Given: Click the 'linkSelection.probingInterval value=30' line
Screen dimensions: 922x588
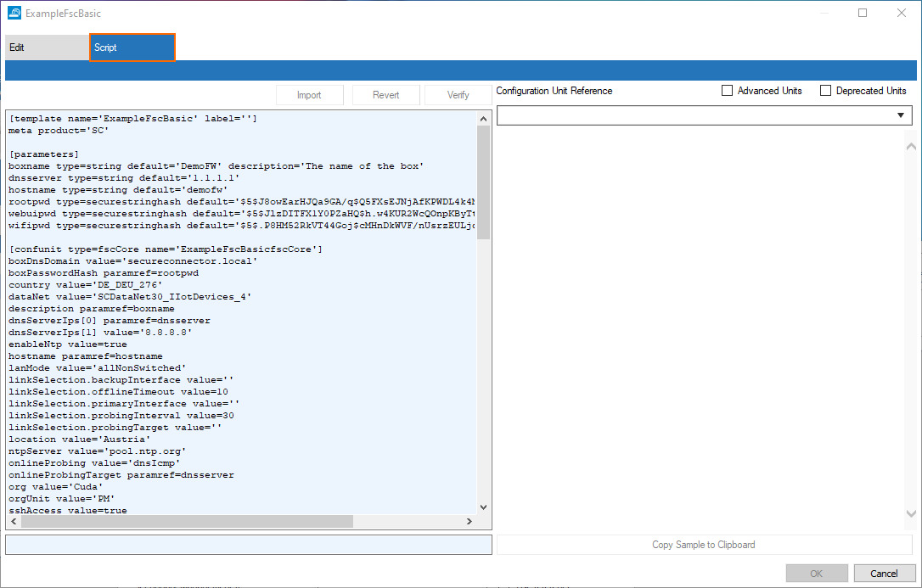Looking at the screenshot, I should [x=121, y=415].
